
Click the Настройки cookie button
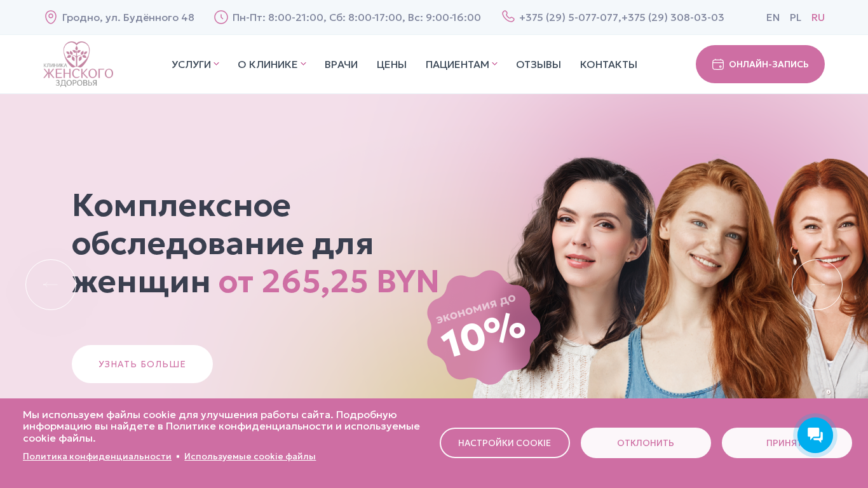(505, 443)
